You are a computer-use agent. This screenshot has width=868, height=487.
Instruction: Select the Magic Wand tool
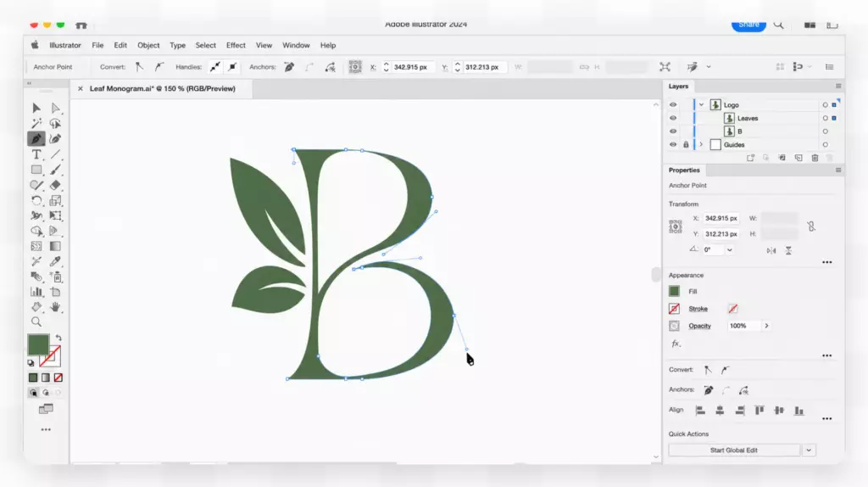click(x=36, y=124)
